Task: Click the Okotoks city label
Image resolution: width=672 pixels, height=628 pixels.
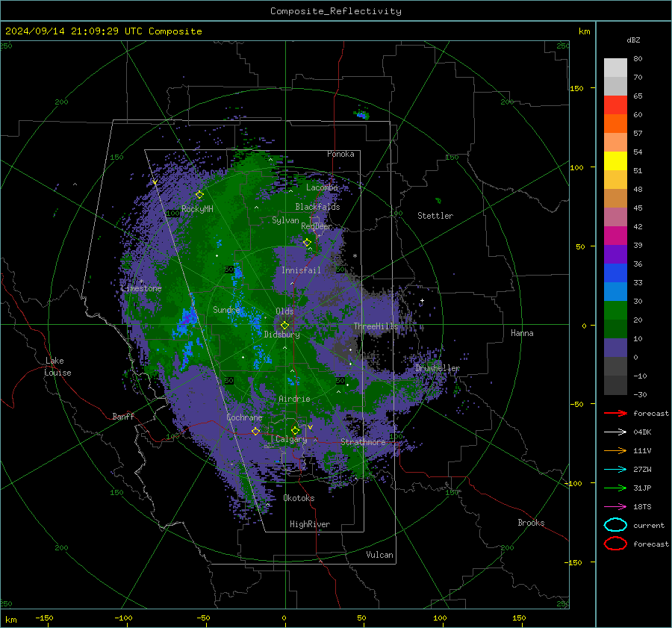Action: pos(299,498)
